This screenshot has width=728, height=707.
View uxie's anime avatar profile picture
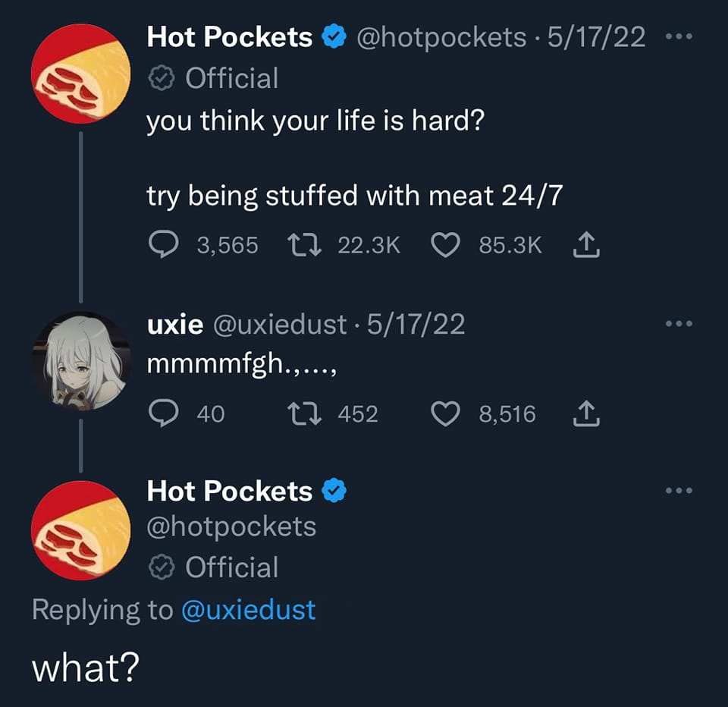pos(81,361)
